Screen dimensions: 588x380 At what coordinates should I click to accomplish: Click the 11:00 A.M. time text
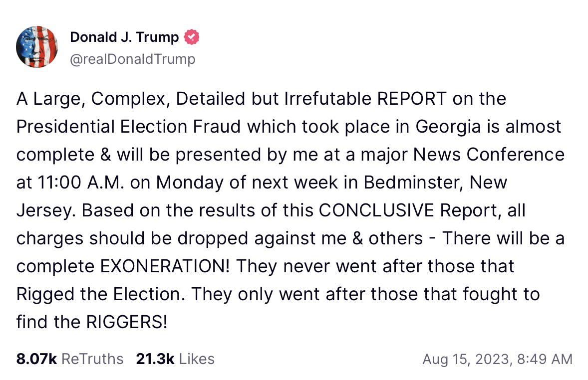(81, 183)
